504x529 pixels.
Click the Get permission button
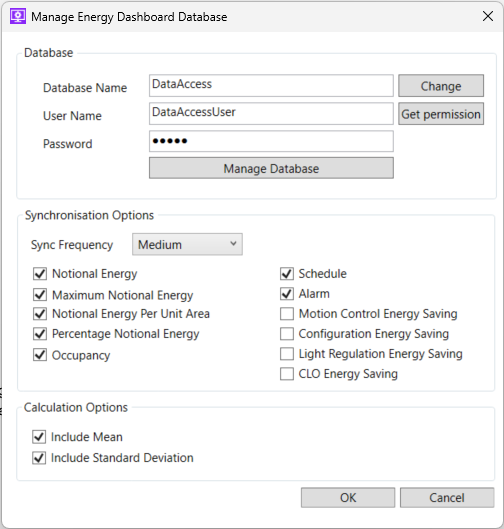[441, 114]
